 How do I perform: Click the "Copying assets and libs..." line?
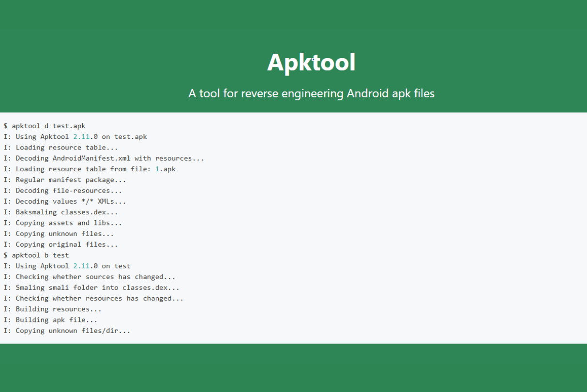click(x=63, y=223)
